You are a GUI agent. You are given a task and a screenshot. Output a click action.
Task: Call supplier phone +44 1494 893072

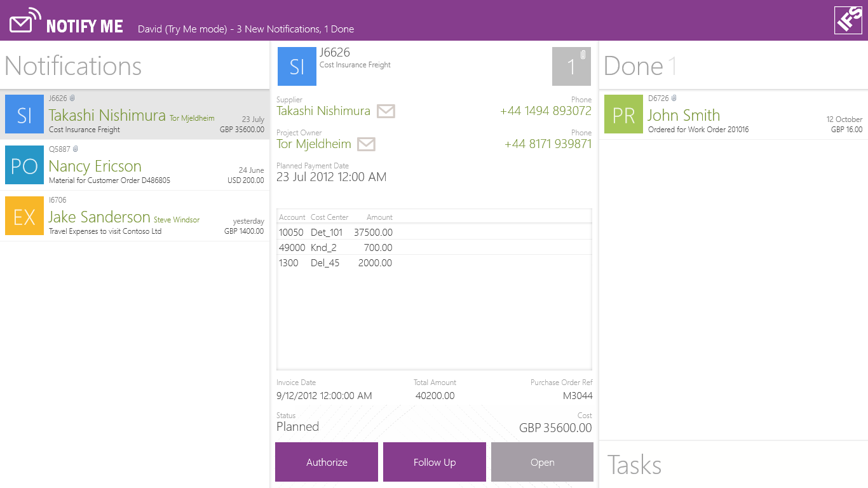[545, 111]
